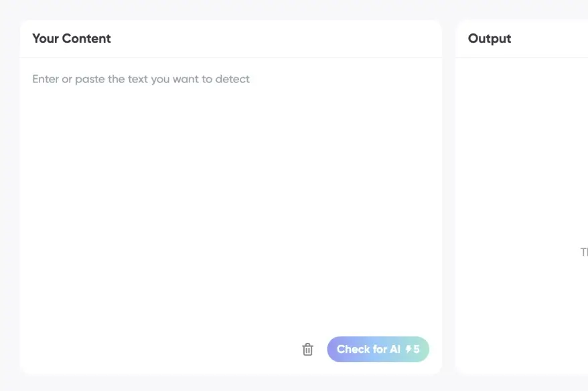
Task: Click the gradient AI detection button
Action: [x=378, y=349]
